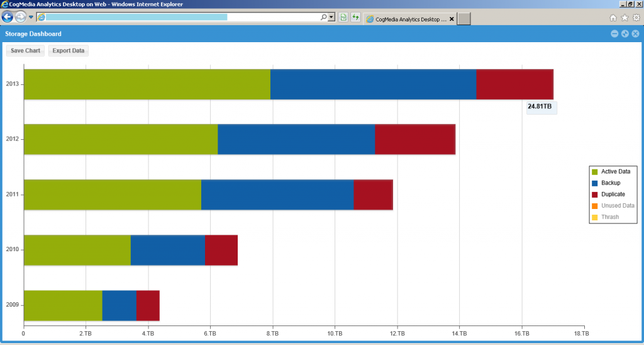Screen dimensions: 644x345
Task: Open the Favorites star icon
Action: (x=625, y=18)
